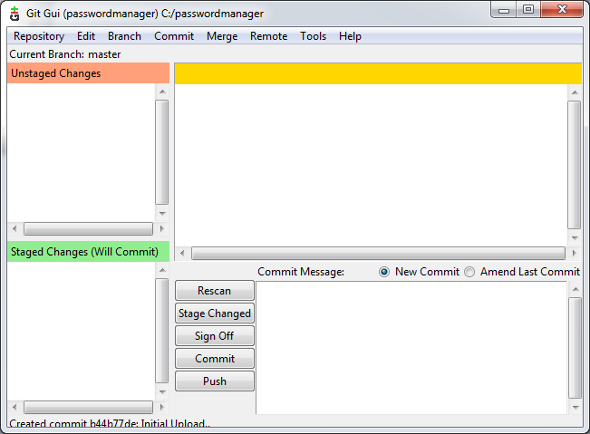
Task: Click up arrow of Staged Changes scrollbar
Action: click(x=162, y=270)
